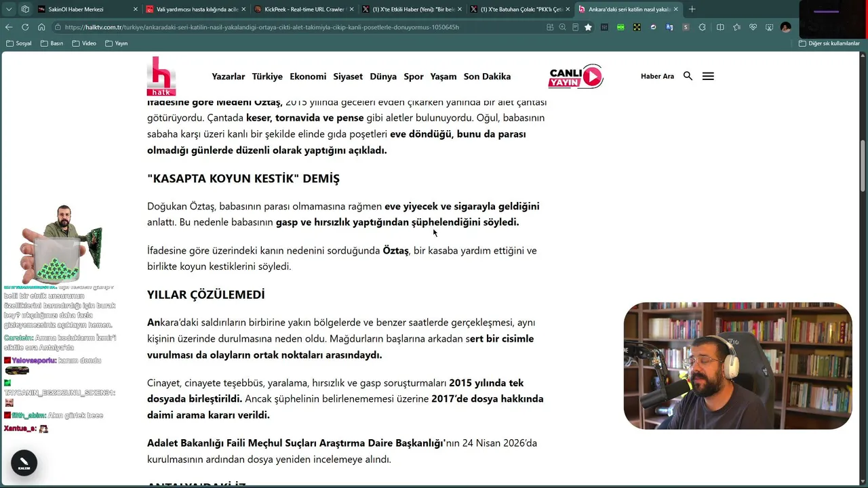Open the split screen icon
868x488 pixels.
click(x=720, y=27)
